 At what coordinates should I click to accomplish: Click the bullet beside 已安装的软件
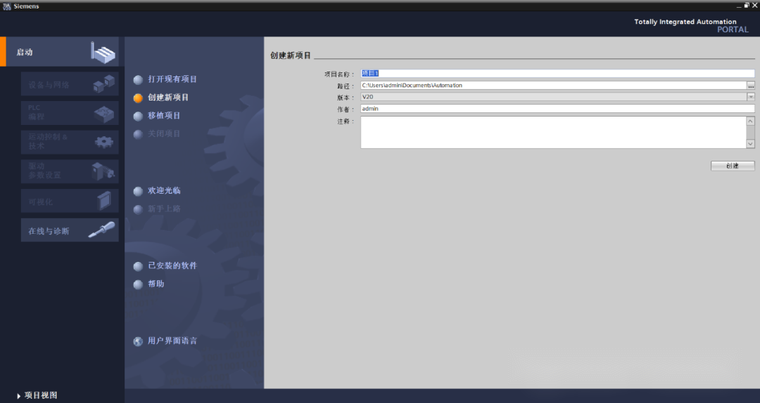138,266
